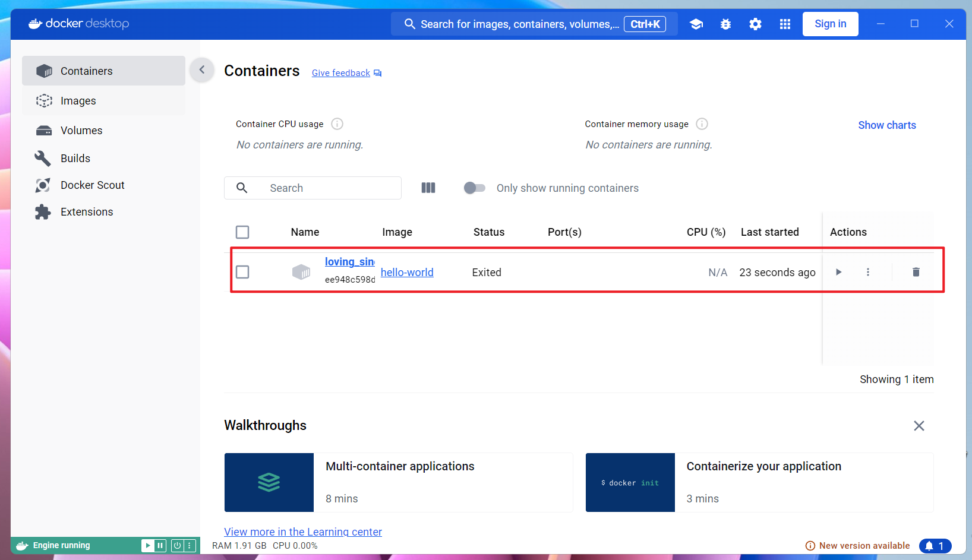Open the Learning center graduation cap icon
Screen dimensions: 972x560
696,24
